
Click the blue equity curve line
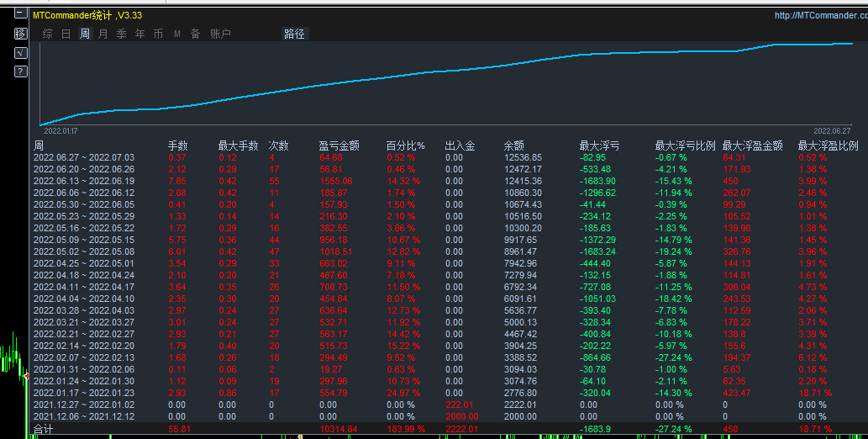(446, 71)
